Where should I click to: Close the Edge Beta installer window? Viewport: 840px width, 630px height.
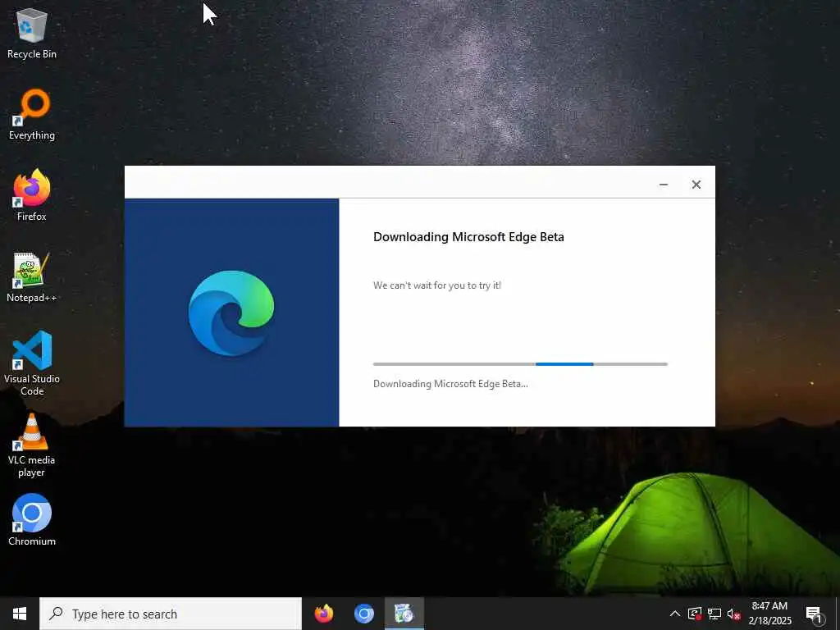[x=696, y=185]
